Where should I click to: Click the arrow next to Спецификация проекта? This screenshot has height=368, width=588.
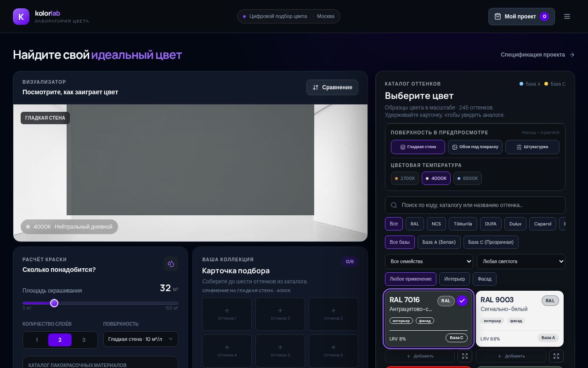tap(572, 55)
